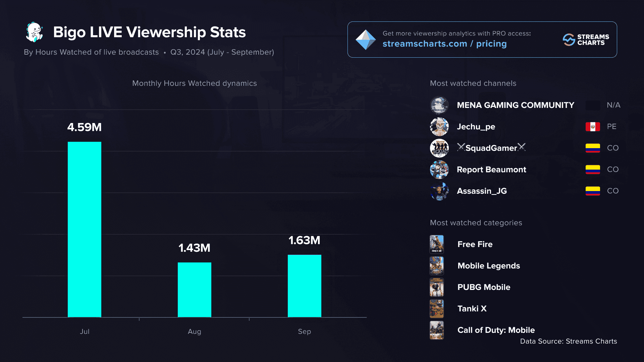Click the Jechu_pe channel avatar

[x=439, y=127]
